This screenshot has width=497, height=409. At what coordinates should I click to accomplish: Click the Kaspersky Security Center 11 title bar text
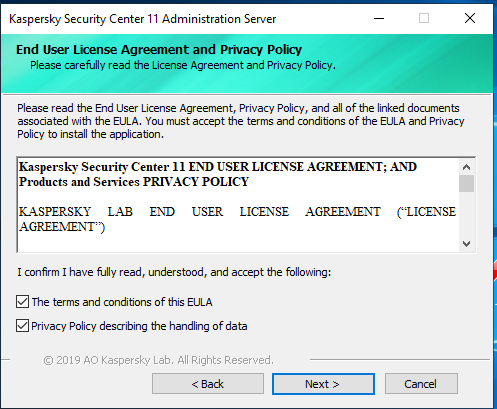[x=142, y=19]
